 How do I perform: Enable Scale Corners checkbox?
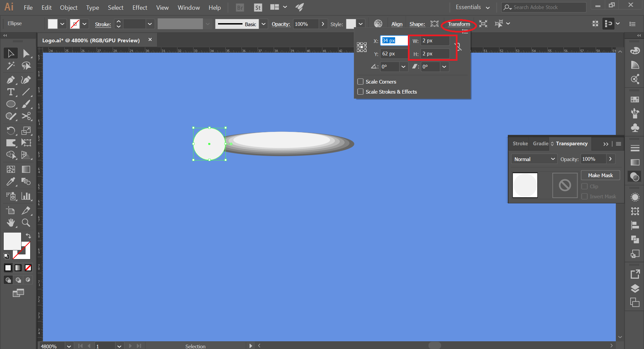(361, 82)
